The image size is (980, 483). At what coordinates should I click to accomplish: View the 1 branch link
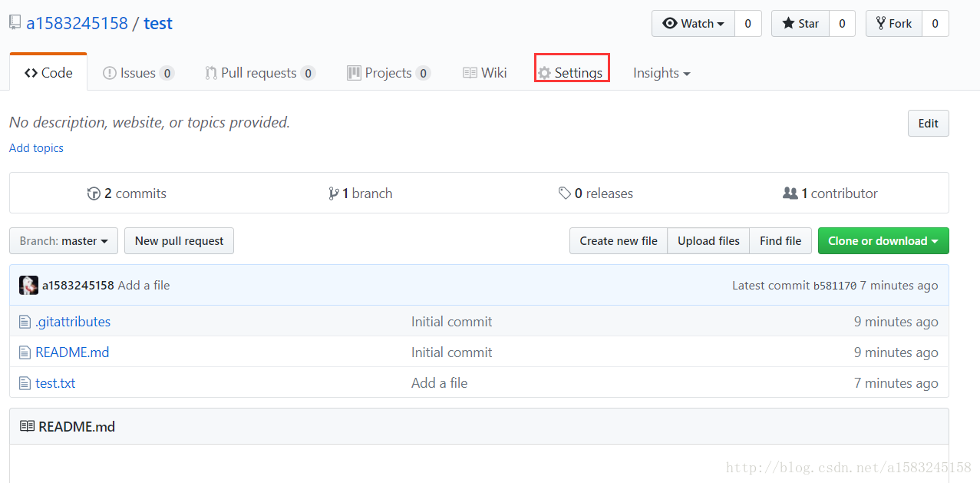(361, 194)
